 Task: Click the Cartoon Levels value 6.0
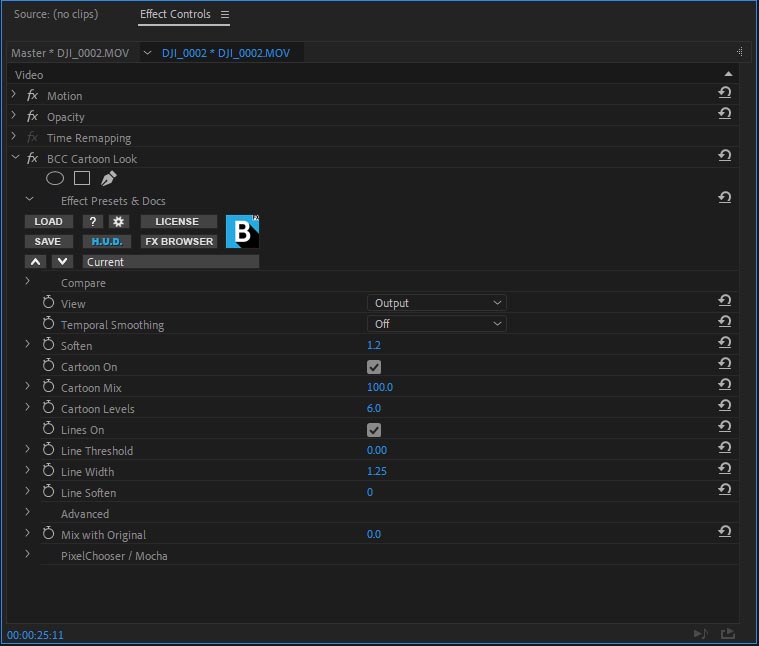[x=374, y=408]
